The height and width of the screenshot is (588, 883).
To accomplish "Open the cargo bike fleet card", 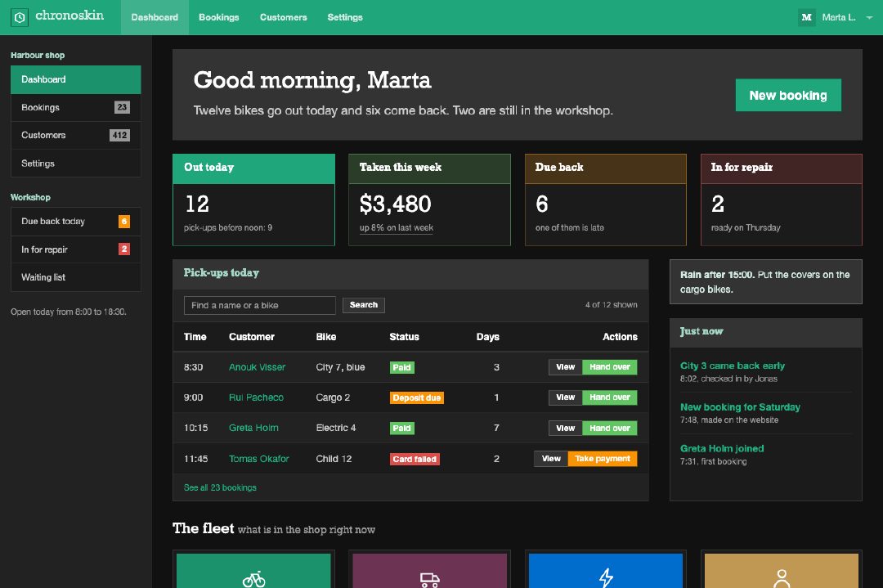I will (x=430, y=570).
